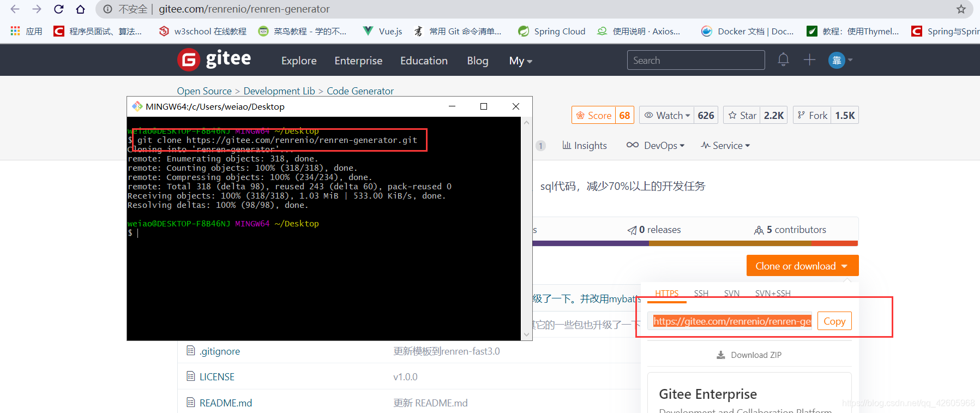The image size is (980, 413).
Task: Follow the Development Lib breadcrumb link
Action: [x=279, y=91]
